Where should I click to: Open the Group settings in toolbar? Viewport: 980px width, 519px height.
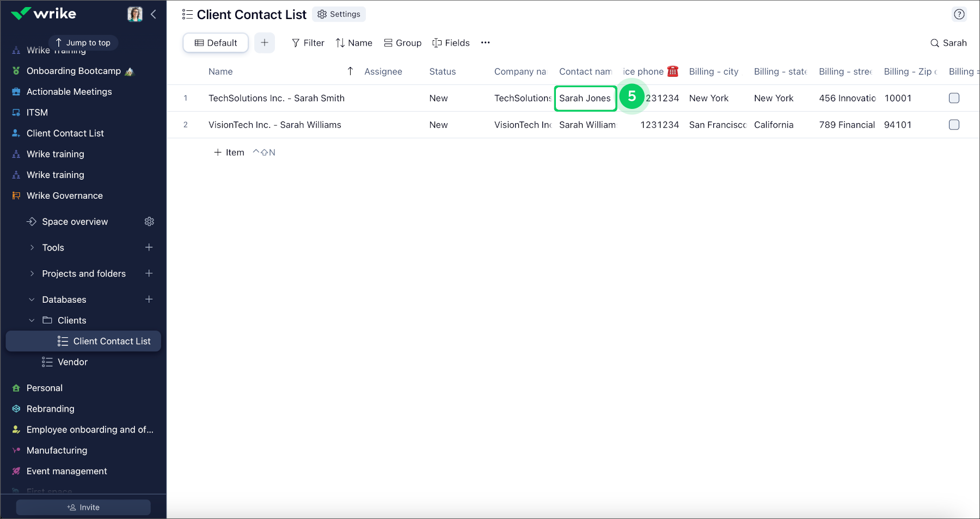click(x=402, y=42)
